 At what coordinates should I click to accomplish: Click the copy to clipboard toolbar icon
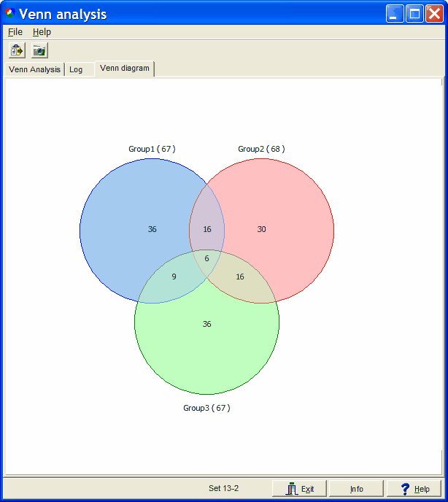coord(17,50)
